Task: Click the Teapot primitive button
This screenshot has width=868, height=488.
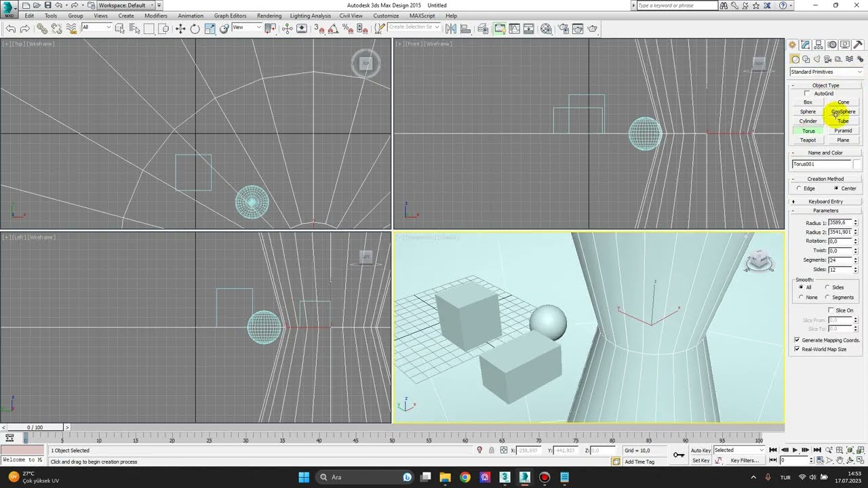Action: pos(808,140)
